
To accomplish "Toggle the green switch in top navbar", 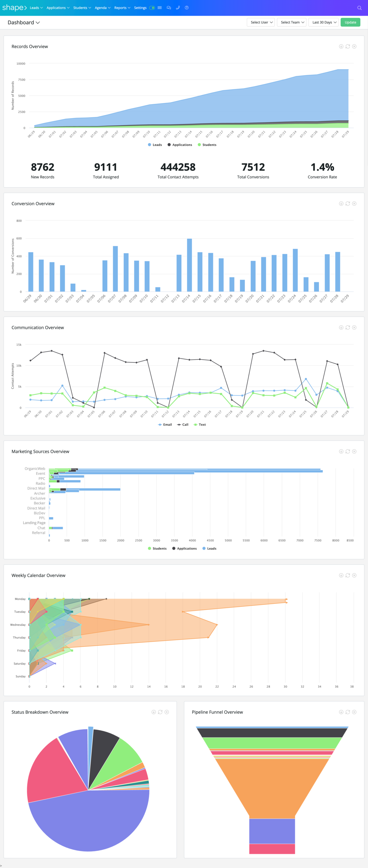I will coord(152,8).
